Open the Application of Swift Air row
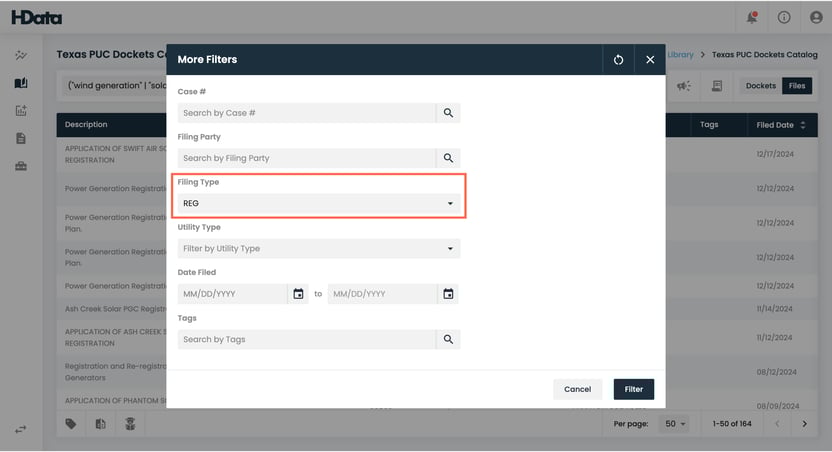 coord(115,154)
